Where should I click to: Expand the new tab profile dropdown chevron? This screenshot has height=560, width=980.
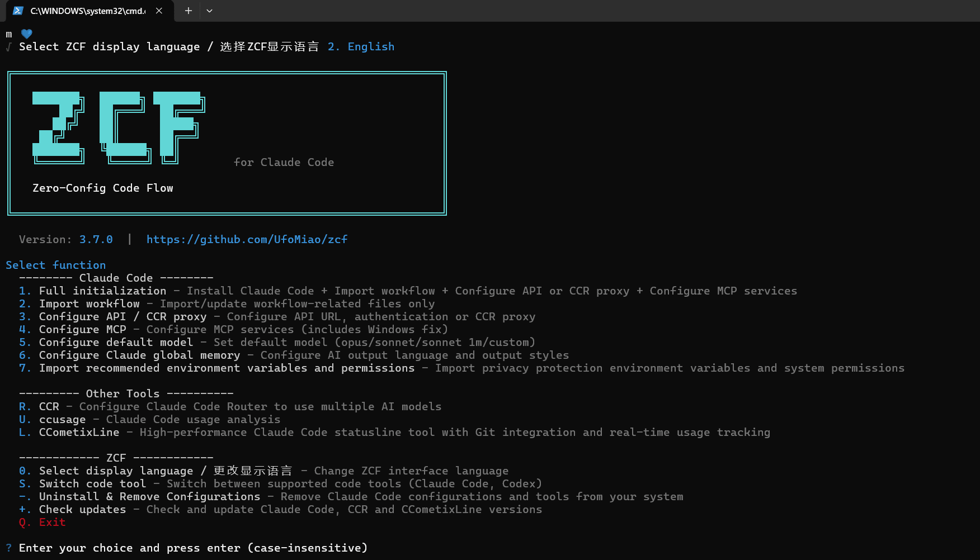[x=209, y=11]
